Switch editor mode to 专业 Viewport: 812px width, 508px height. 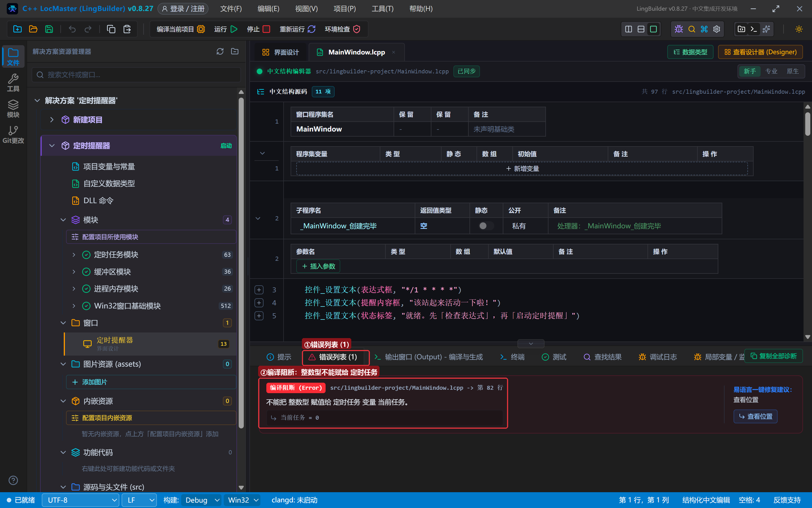pos(771,71)
